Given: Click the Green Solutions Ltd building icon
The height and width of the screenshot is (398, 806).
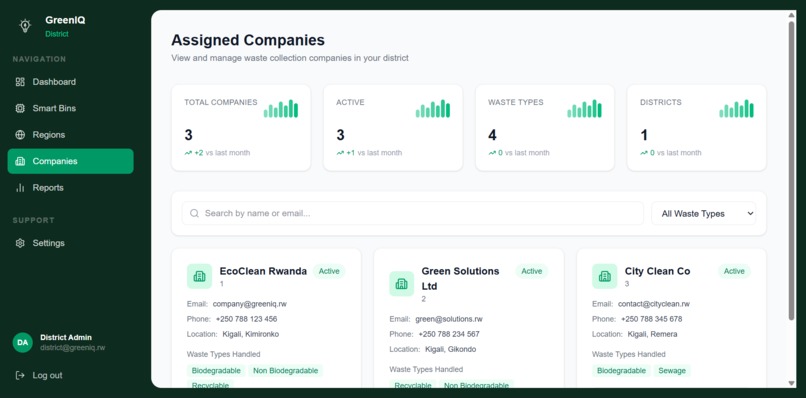Looking at the screenshot, I should pyautogui.click(x=401, y=284).
